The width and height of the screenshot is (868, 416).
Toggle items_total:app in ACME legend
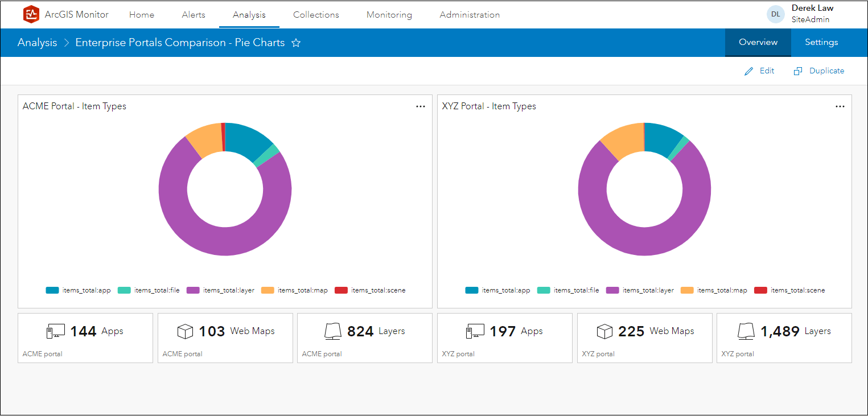pyautogui.click(x=79, y=290)
